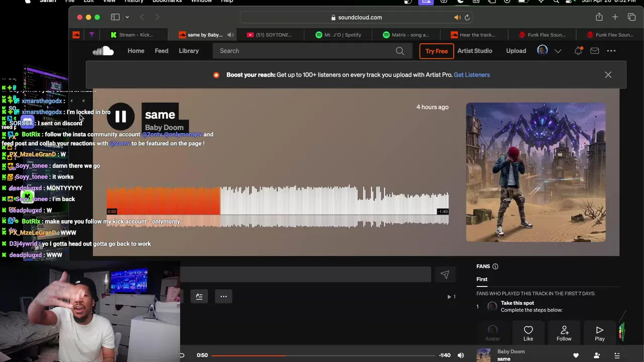Click the add-to-next-up button under the track
Image resolution: width=644 pixels, height=362 pixels.
[x=199, y=297]
